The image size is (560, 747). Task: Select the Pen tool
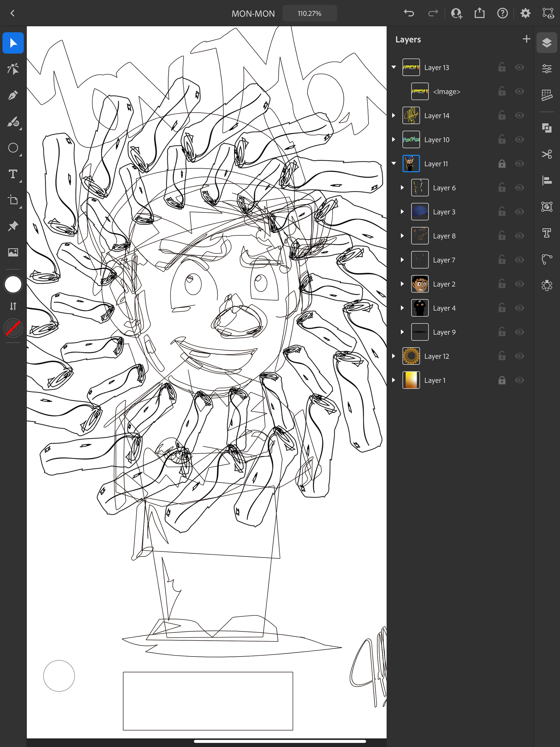(13, 96)
